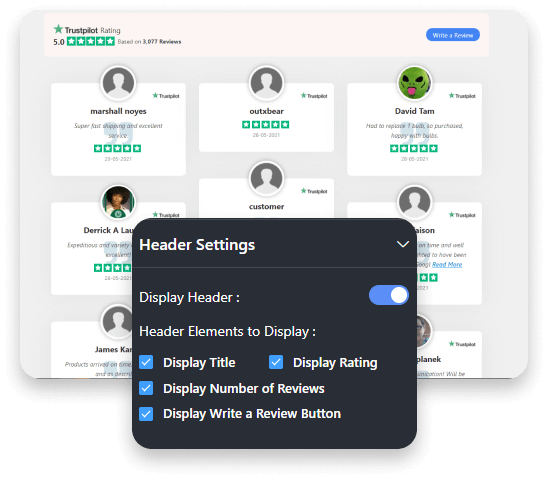The image size is (548, 479).
Task: Click outxbear's default avatar icon
Action: [x=266, y=83]
